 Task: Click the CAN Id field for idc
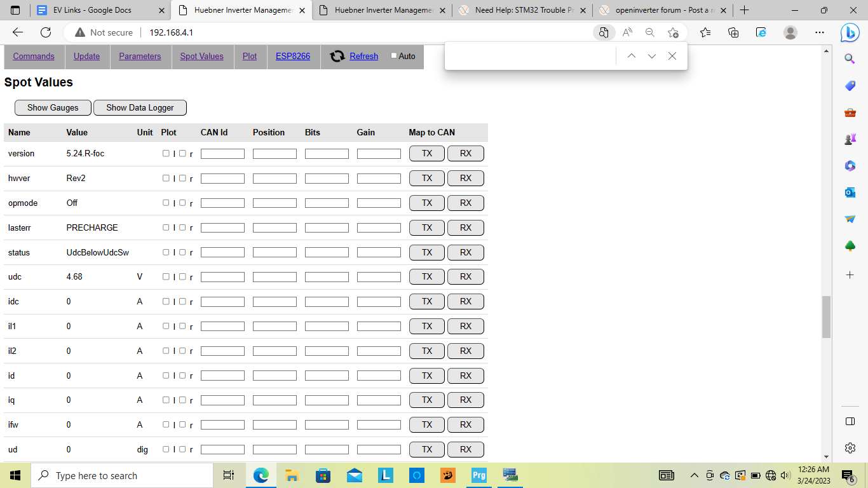click(x=222, y=301)
